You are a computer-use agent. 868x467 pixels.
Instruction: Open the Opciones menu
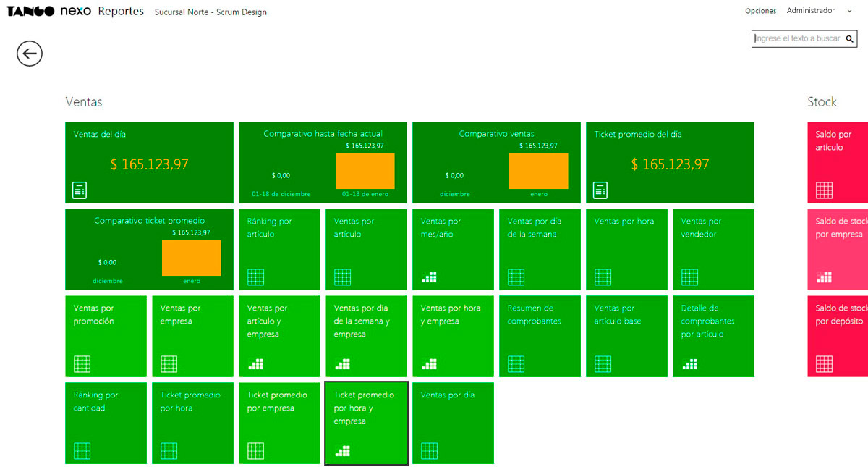click(760, 11)
